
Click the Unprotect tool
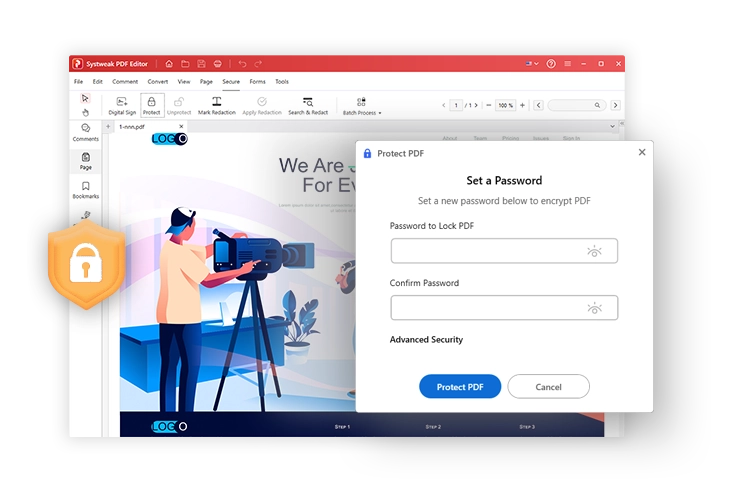tap(179, 106)
